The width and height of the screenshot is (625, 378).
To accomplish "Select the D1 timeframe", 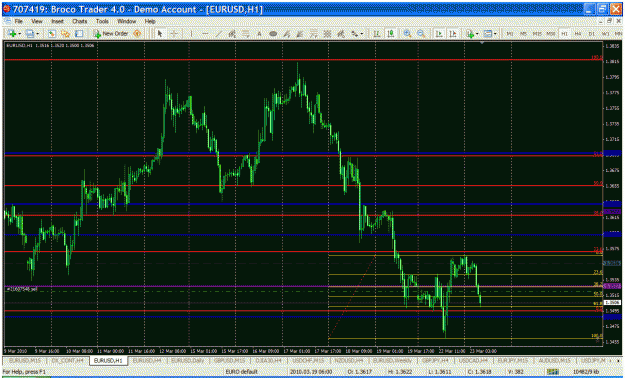I will click(x=592, y=34).
